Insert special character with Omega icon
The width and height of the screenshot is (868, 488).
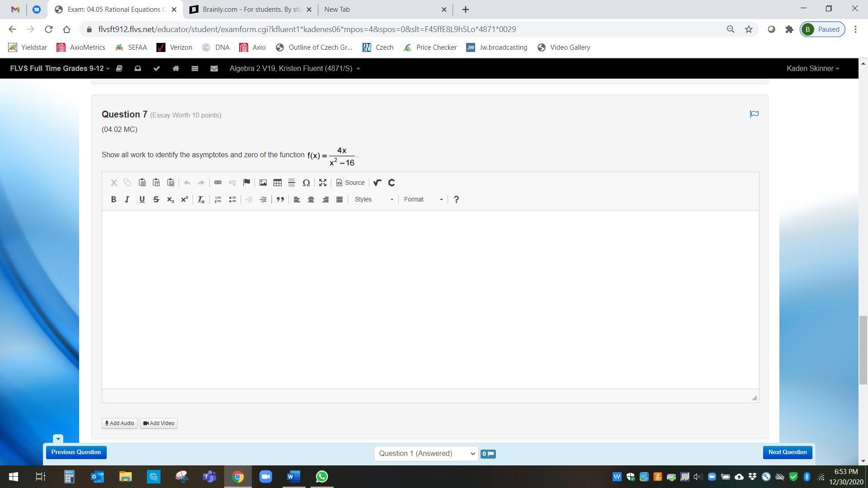pos(306,183)
